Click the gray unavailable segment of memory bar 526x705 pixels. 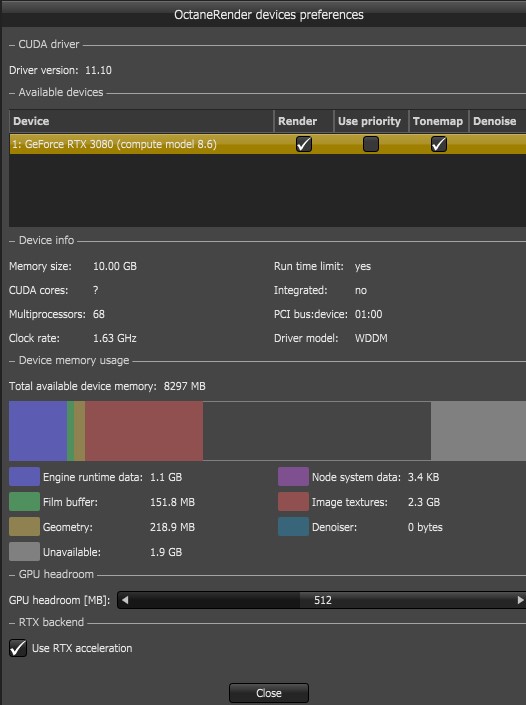click(478, 431)
